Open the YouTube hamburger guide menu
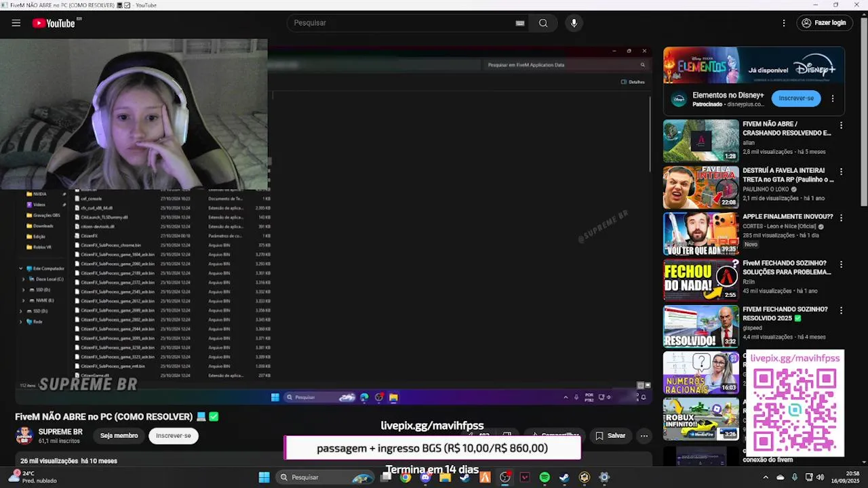The height and width of the screenshot is (488, 868). click(x=16, y=23)
